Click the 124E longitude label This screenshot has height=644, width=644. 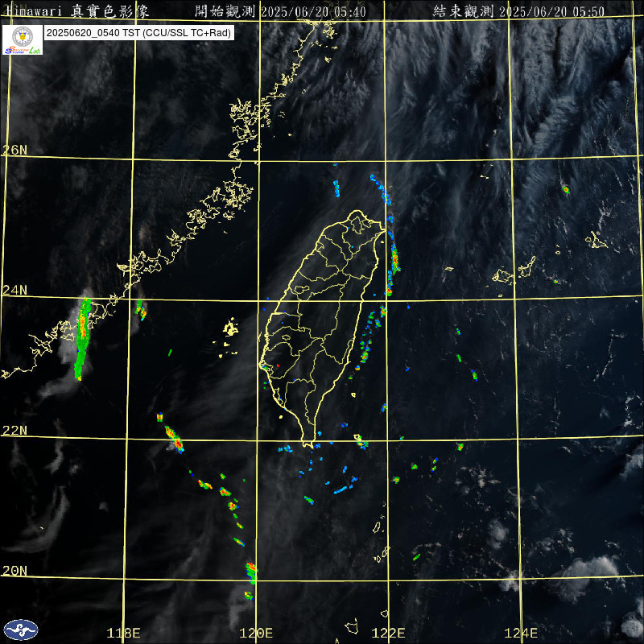click(521, 633)
